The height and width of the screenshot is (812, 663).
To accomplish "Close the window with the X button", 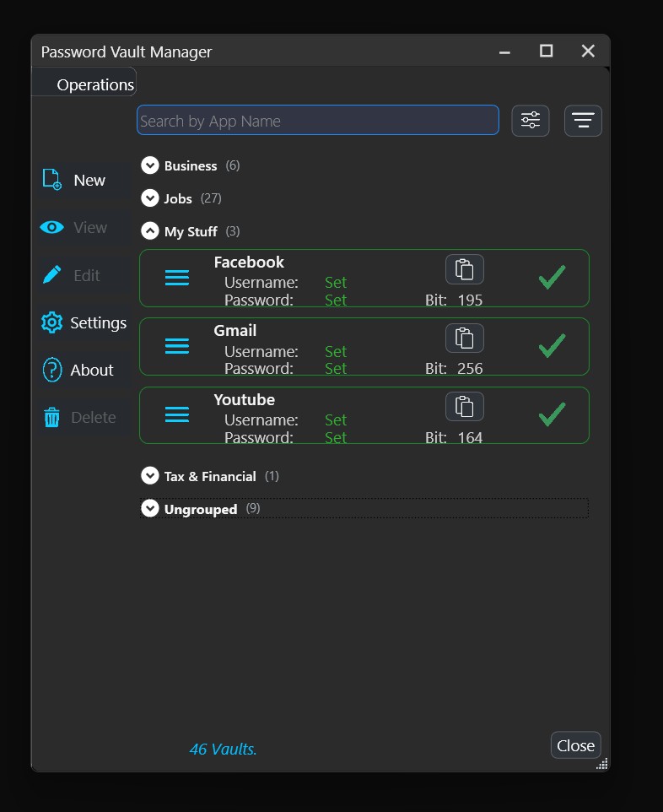I will pyautogui.click(x=588, y=51).
